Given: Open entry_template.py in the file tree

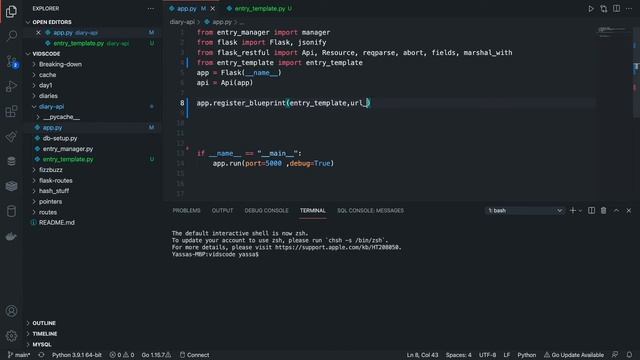Looking at the screenshot, I should click(68, 160).
